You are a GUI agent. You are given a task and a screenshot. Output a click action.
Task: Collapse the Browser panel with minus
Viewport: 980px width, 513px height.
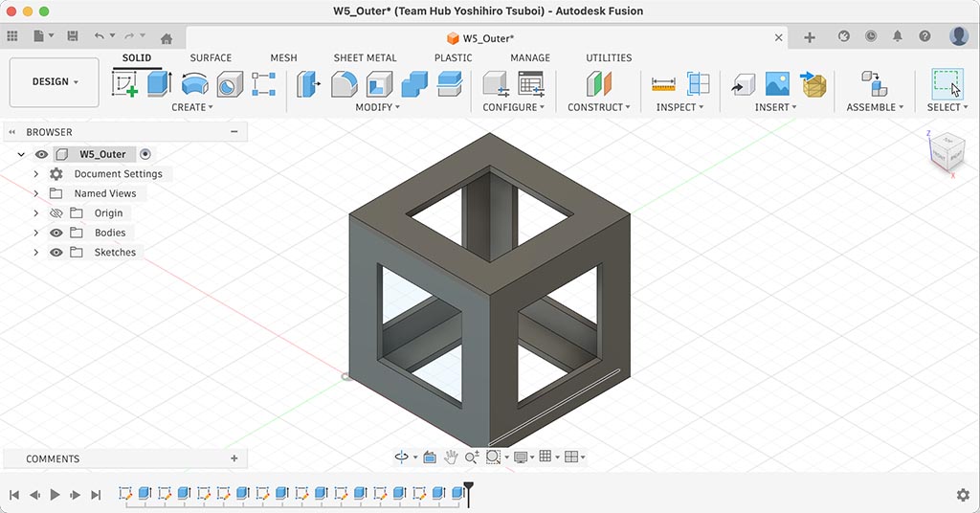point(234,132)
